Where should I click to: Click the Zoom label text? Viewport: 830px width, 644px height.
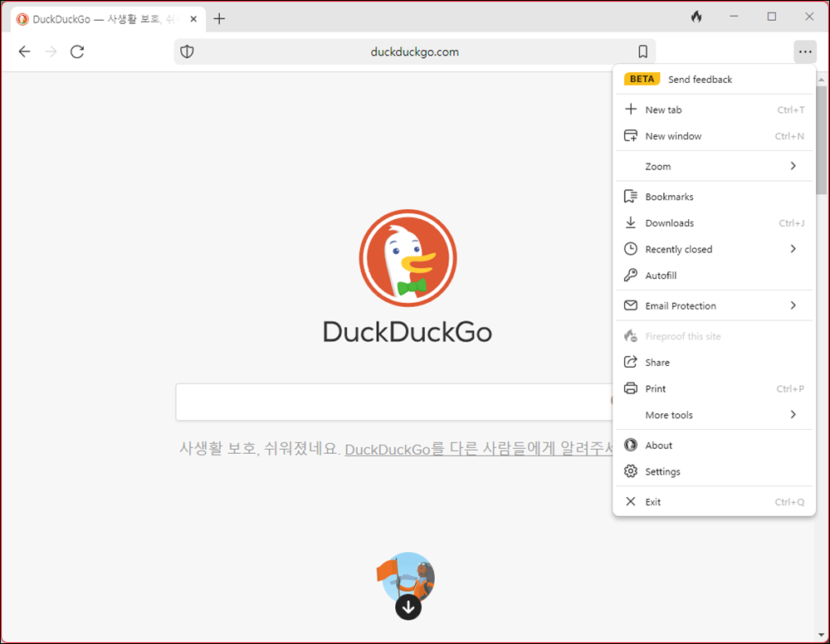pos(658,166)
